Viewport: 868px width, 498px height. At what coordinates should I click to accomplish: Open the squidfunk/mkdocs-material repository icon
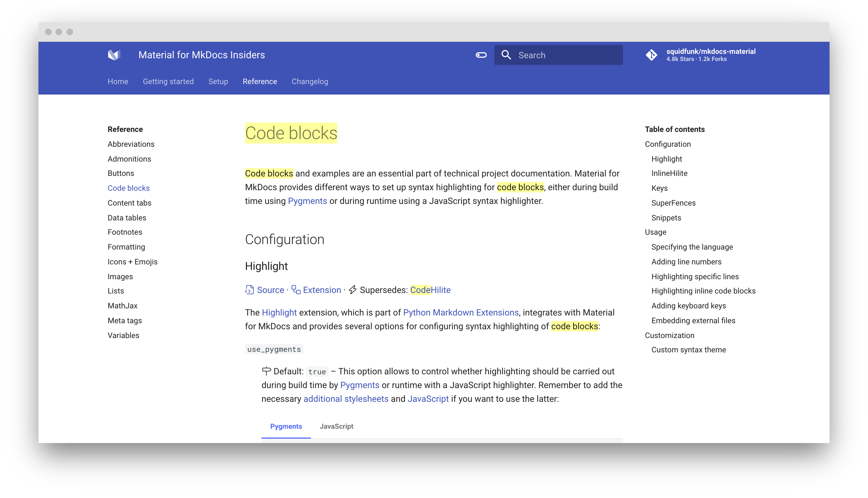point(652,55)
